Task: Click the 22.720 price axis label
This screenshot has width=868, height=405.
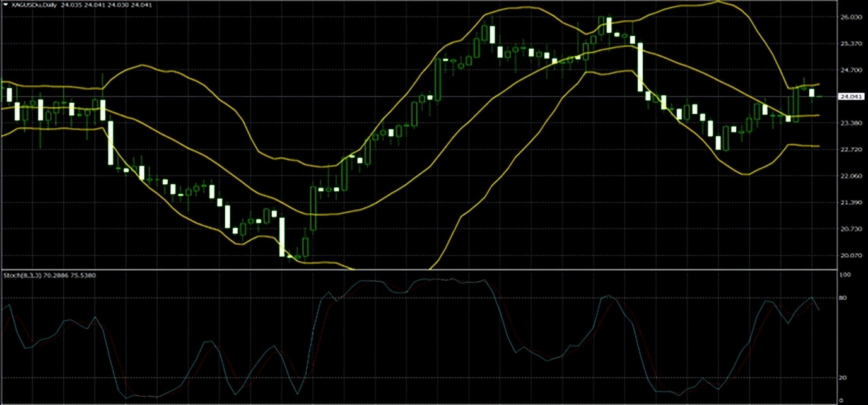Action: pos(851,150)
